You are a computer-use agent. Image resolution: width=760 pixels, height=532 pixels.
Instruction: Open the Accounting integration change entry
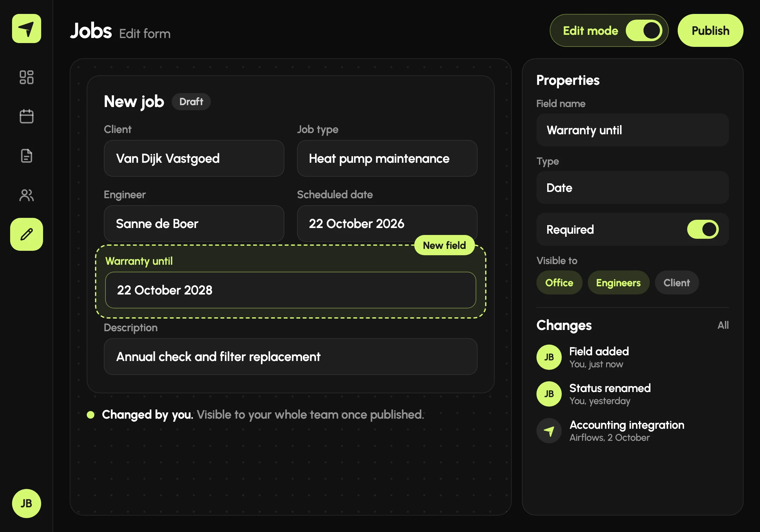(632, 430)
